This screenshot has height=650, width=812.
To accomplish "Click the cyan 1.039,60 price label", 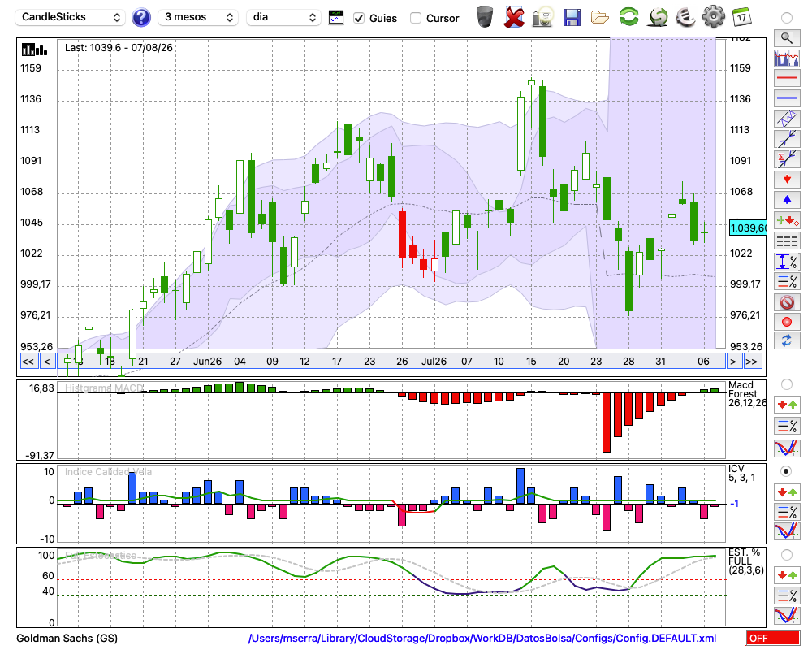I will pyautogui.click(x=747, y=228).
